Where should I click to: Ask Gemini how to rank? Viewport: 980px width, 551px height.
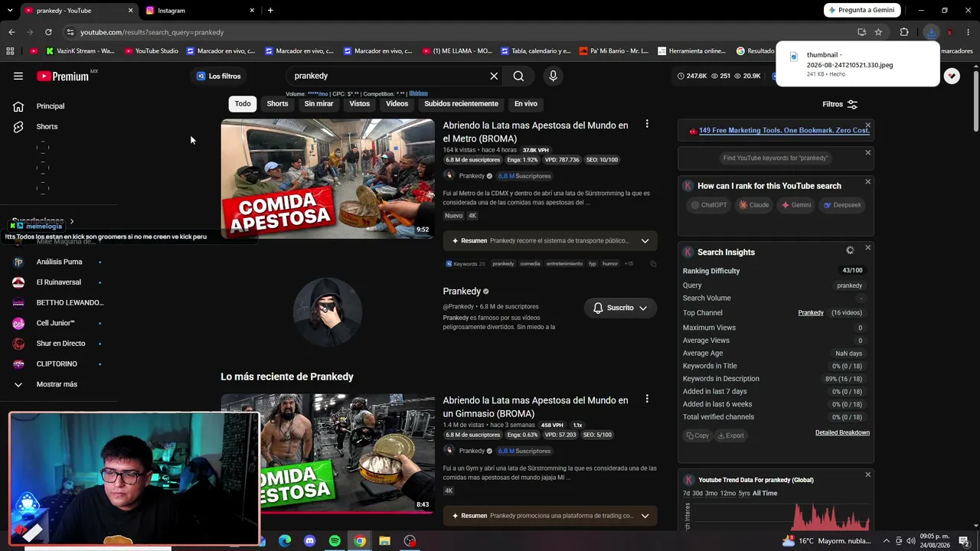796,205
